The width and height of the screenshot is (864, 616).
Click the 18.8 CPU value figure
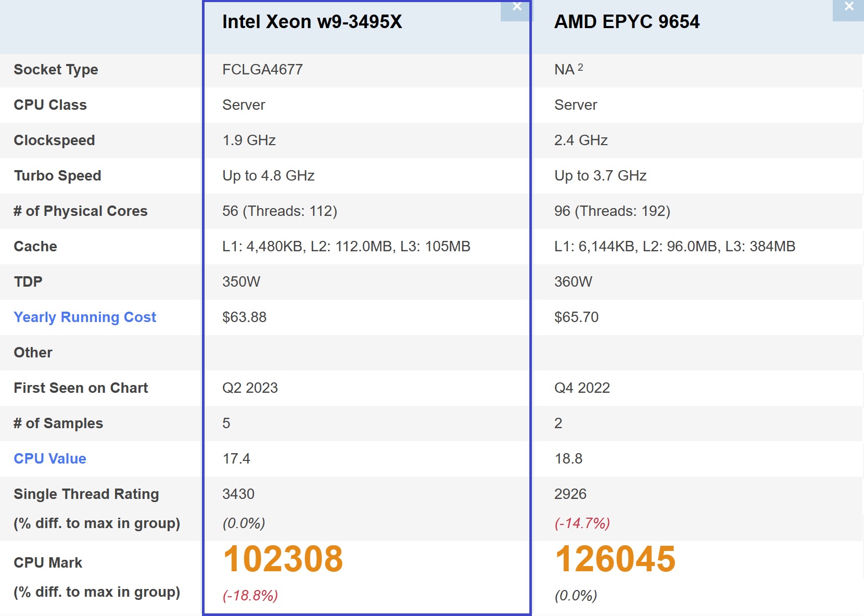(568, 458)
